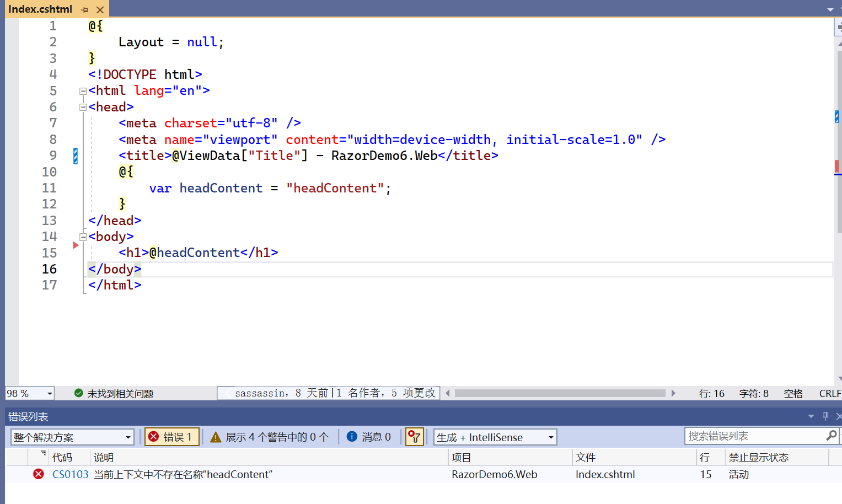
Task: Click the search magnifier icon
Action: coord(832,436)
